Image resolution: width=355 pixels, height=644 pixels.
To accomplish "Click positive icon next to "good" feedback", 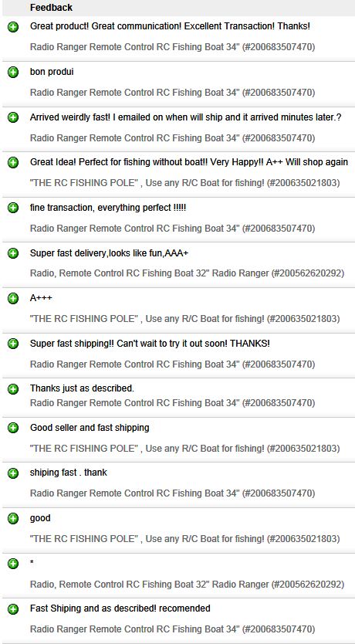I will coord(13,519).
